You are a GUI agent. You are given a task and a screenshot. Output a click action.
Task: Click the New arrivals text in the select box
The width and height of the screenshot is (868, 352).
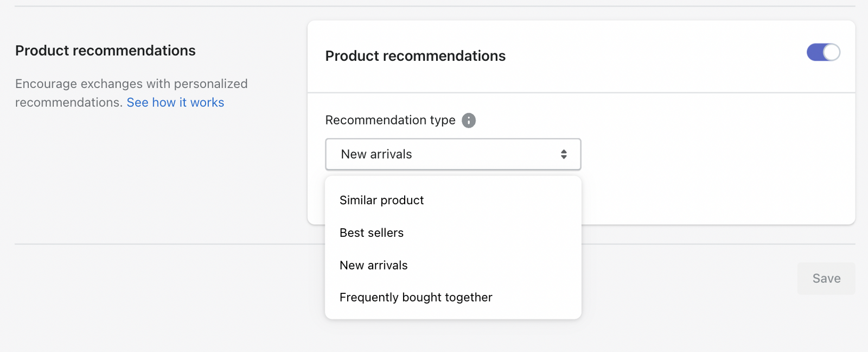(376, 154)
